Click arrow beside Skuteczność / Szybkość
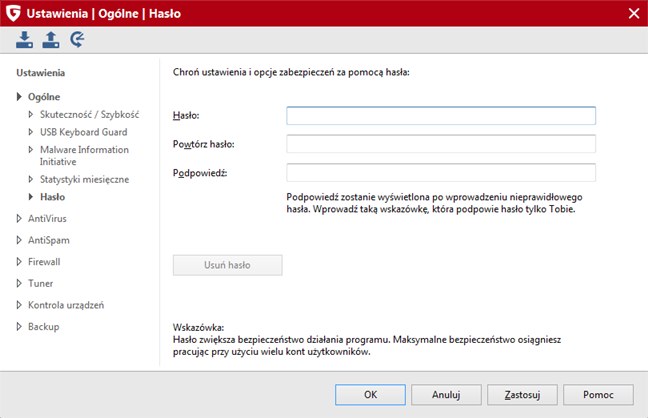 tap(31, 114)
